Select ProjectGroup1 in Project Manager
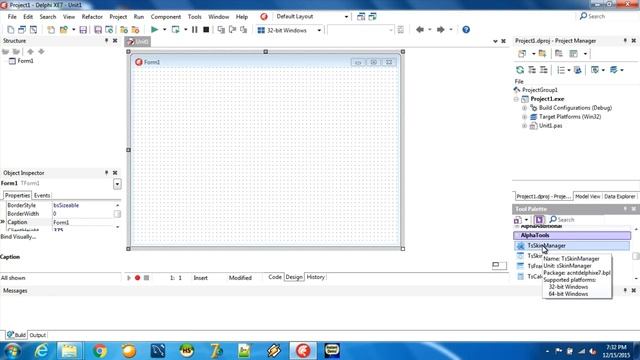Viewport: 640px width, 360px height. (x=540, y=90)
